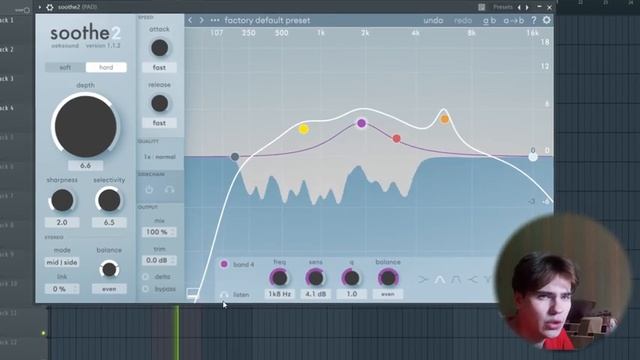The image size is (640, 360).
Task: Switch to soft mode
Action: (65, 67)
